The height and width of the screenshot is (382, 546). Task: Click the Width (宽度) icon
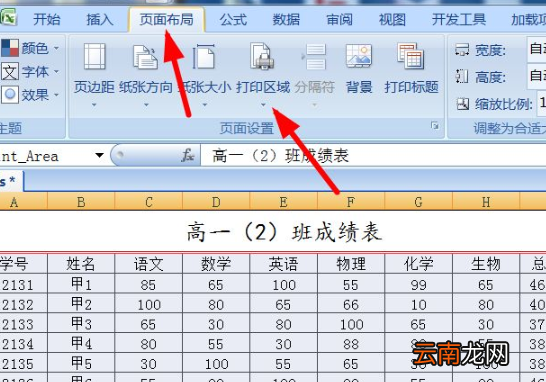(462, 50)
